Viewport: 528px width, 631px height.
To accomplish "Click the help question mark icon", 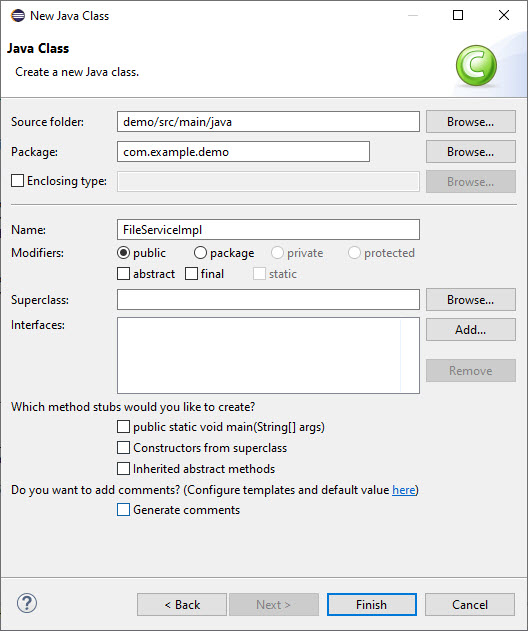I will click(27, 603).
